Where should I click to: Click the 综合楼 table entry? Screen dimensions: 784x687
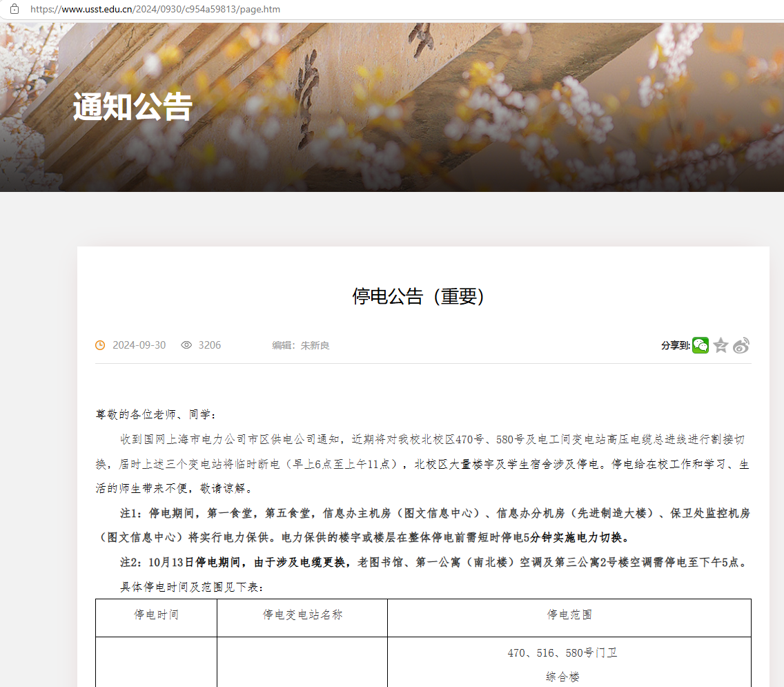562,677
